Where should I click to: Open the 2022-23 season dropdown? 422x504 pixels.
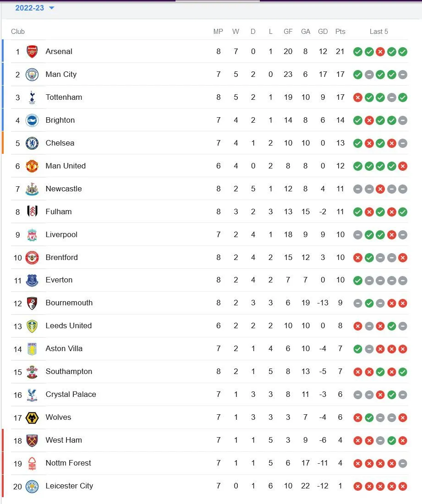coord(34,8)
